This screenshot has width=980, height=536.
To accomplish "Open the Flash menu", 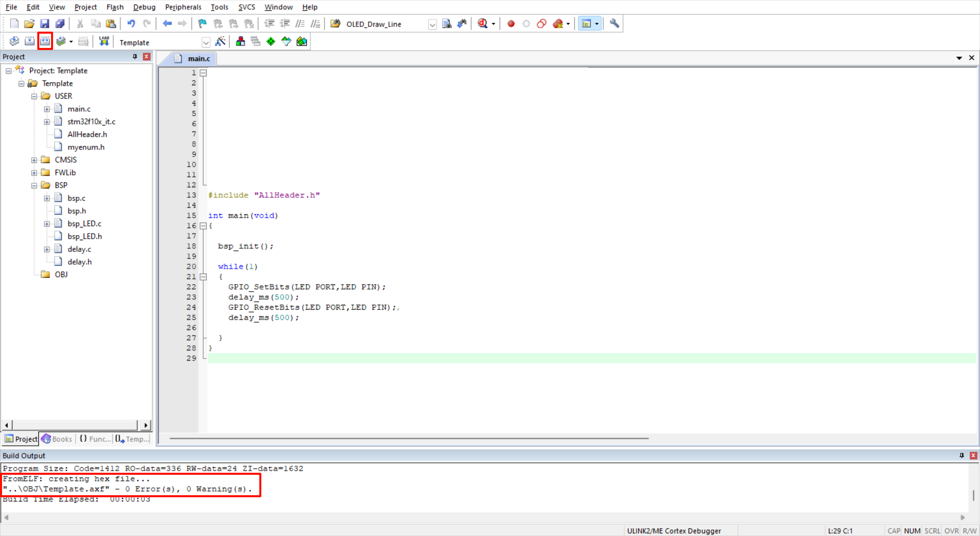I will coord(115,7).
